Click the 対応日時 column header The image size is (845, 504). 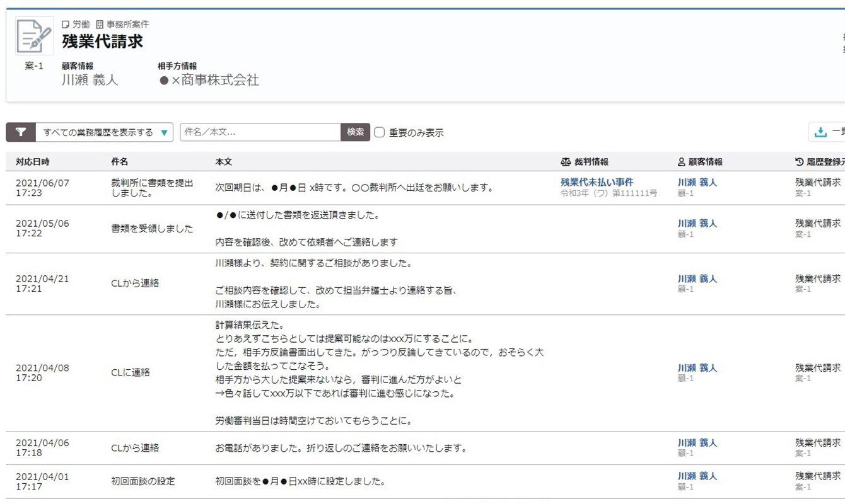33,162
